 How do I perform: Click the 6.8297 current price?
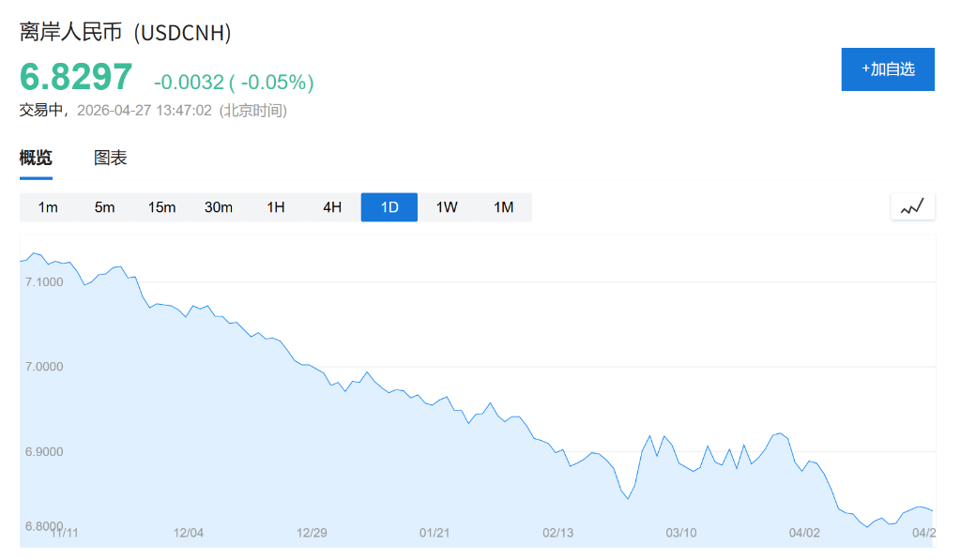coord(76,77)
